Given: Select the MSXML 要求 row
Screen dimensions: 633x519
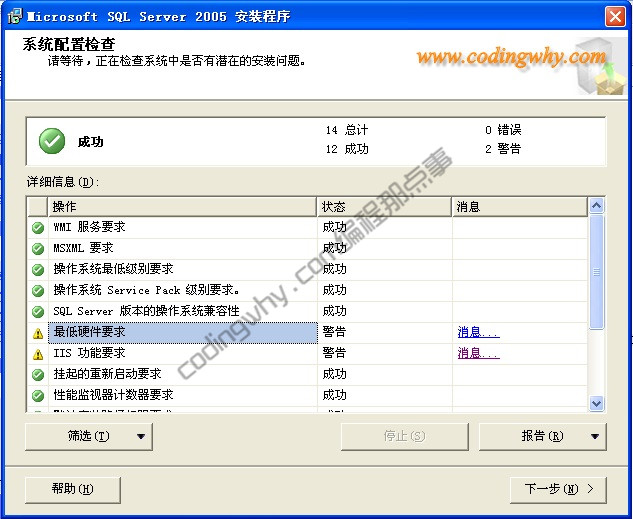Looking at the screenshot, I should click(x=307, y=248).
